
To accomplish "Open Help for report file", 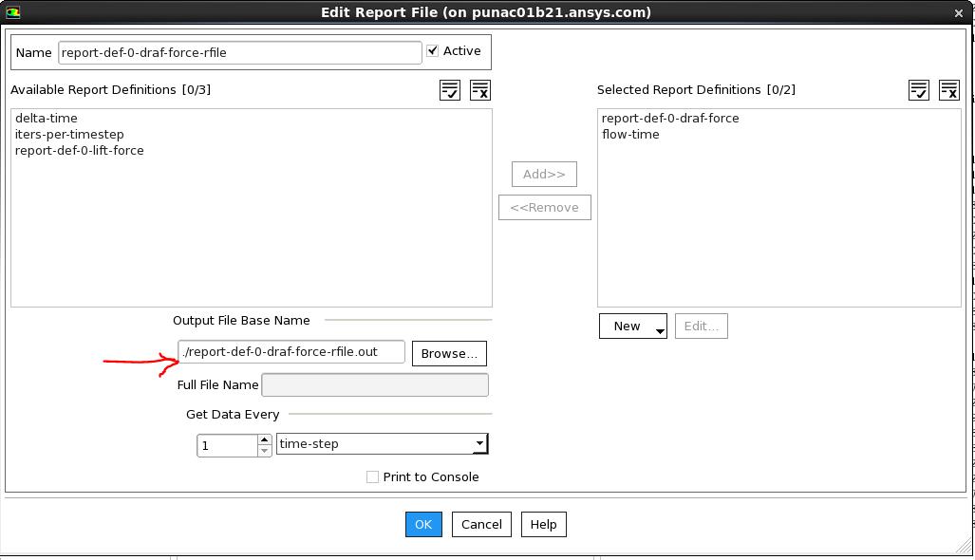I will 543,525.
